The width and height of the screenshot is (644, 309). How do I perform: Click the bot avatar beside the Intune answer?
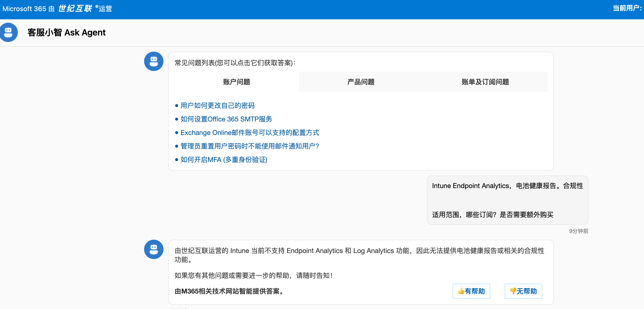(x=154, y=249)
